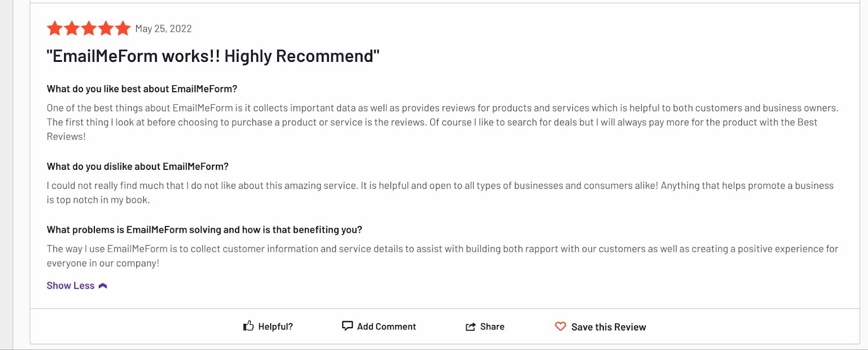The image size is (868, 350).
Task: Click the heading about problems EmailMeForm is solving
Action: click(204, 230)
